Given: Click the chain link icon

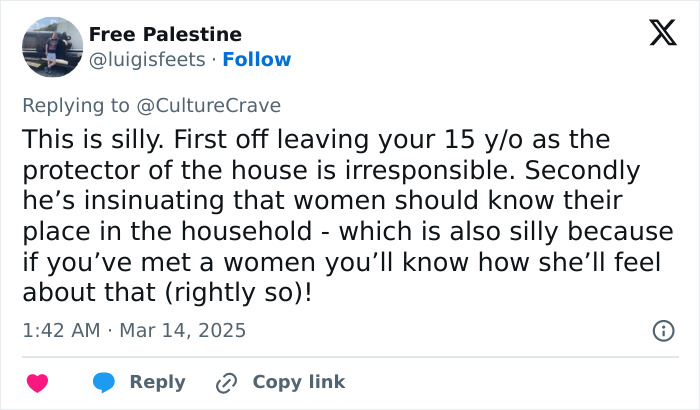Looking at the screenshot, I should coord(227,382).
